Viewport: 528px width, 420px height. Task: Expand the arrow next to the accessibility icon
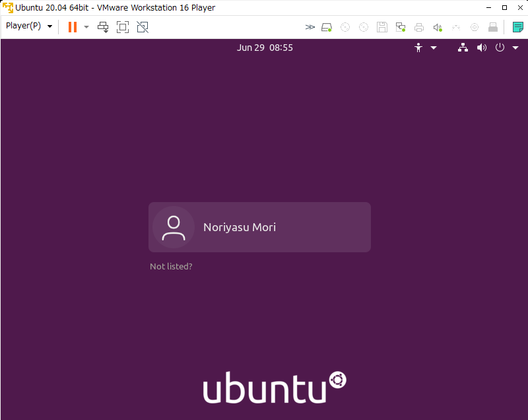tap(434, 48)
